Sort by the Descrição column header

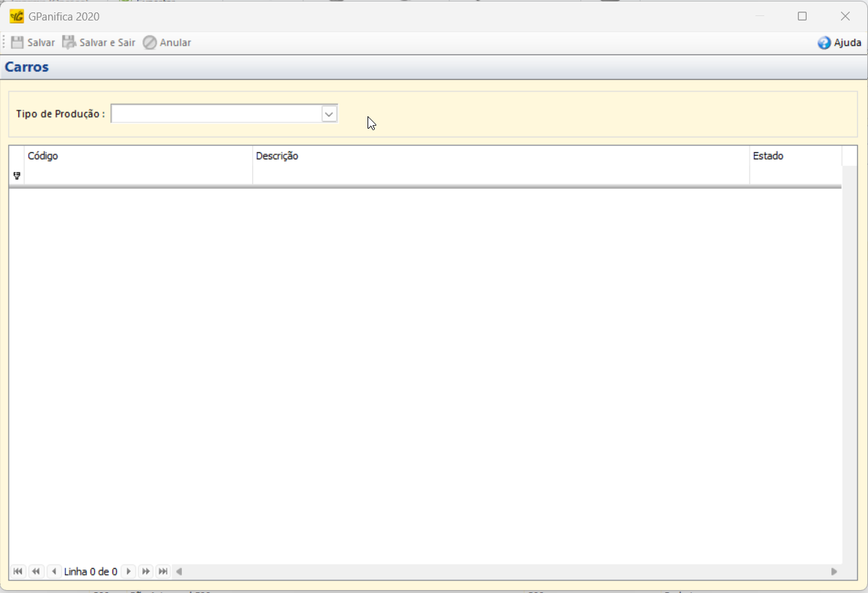(500, 156)
